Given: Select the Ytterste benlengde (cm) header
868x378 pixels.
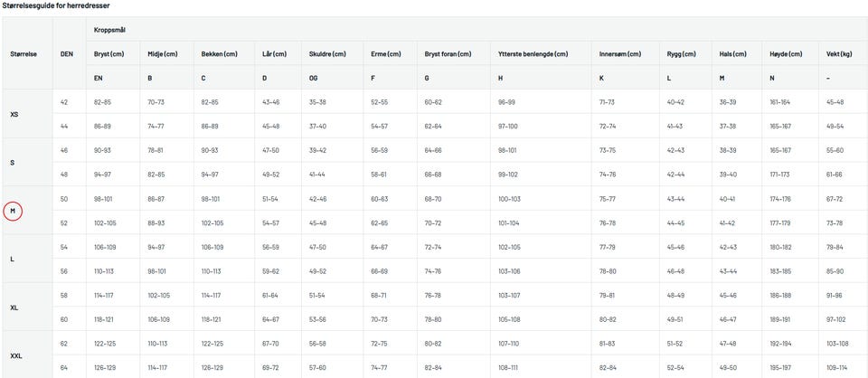Looking at the screenshot, I should [533, 54].
